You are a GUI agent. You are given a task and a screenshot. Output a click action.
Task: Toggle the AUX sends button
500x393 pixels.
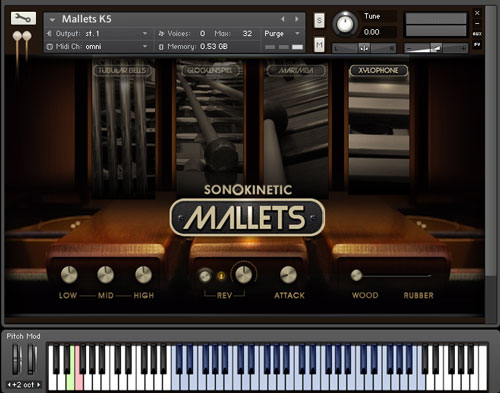pos(477,34)
